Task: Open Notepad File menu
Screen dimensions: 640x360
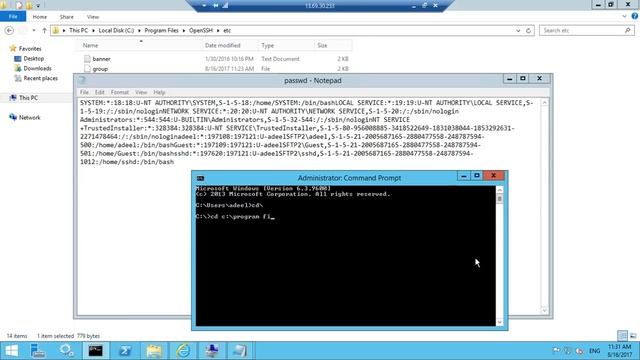Action: pyautogui.click(x=84, y=92)
